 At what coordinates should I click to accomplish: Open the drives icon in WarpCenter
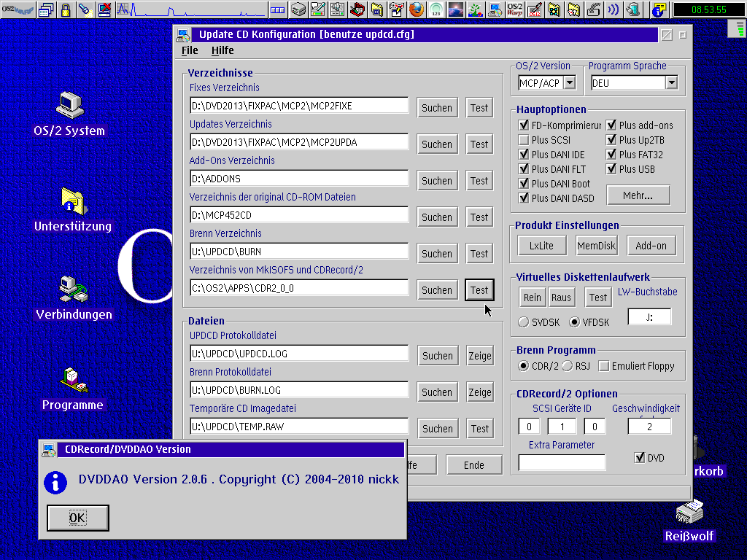(298, 9)
